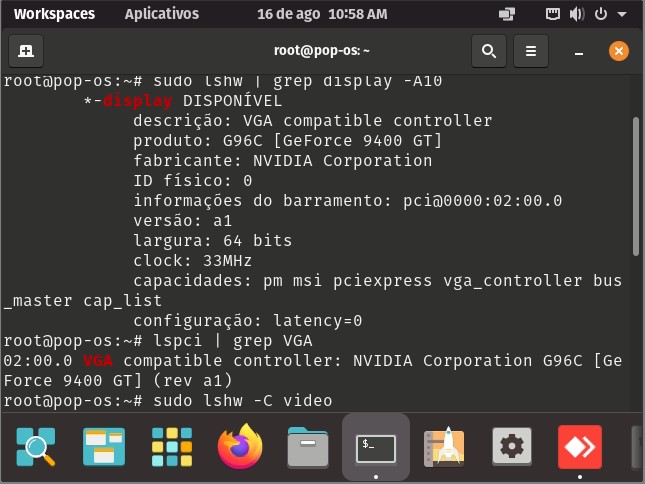Click the '_master cap_list' wrapped line
This screenshot has height=484, width=645.
82,301
